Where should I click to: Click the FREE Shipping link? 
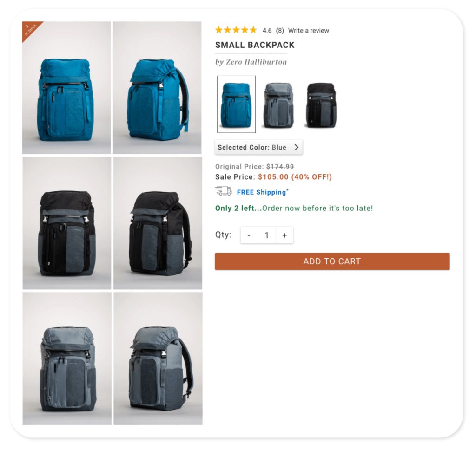[x=262, y=192]
